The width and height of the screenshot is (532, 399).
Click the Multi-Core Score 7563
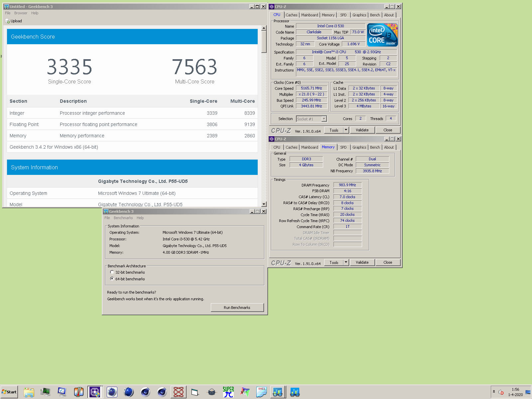(195, 67)
